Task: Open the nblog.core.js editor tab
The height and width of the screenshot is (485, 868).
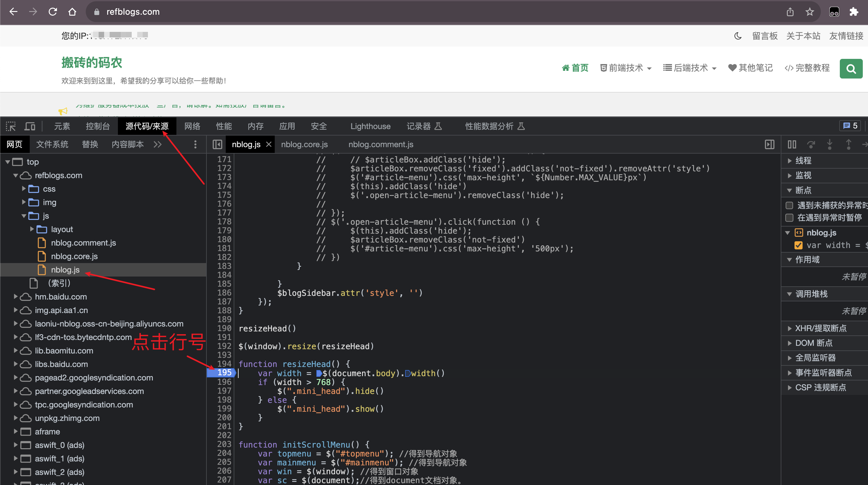Action: tap(304, 145)
